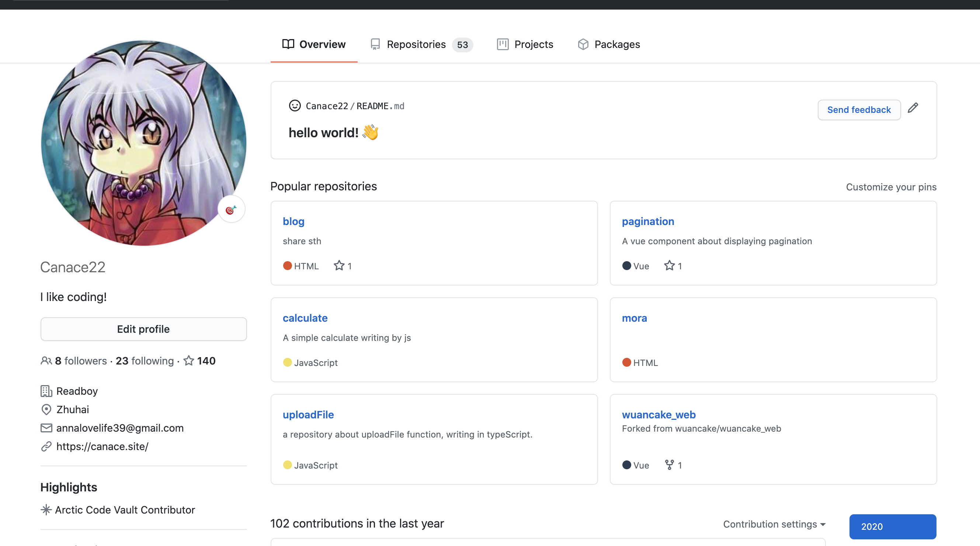Click the smiley icon beside README path

[x=295, y=106]
